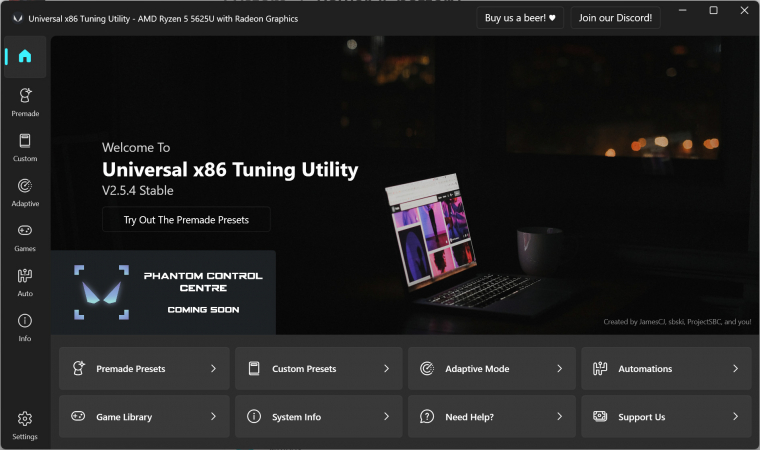Select the Custom sidebar icon
760x450 pixels.
coord(25,146)
